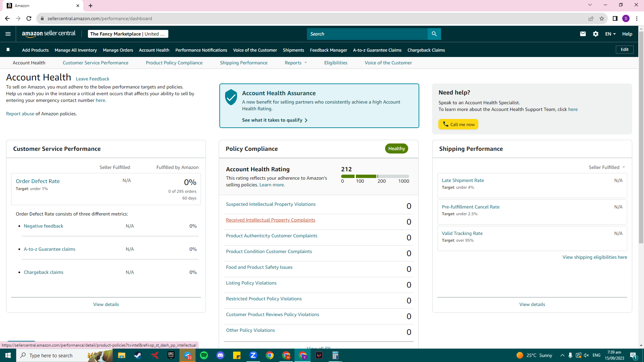The image size is (644, 362).
Task: Click the search magnifier button
Action: tap(434, 34)
